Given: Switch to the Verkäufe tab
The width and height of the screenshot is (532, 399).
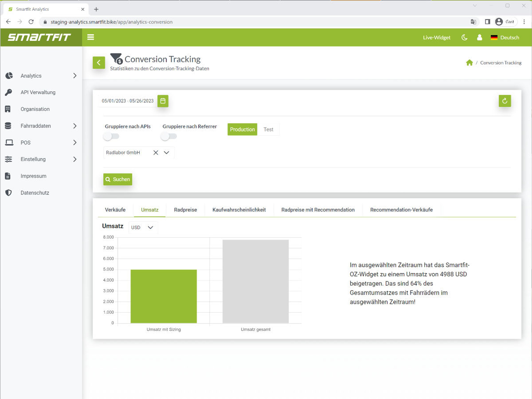Looking at the screenshot, I should [x=115, y=210].
